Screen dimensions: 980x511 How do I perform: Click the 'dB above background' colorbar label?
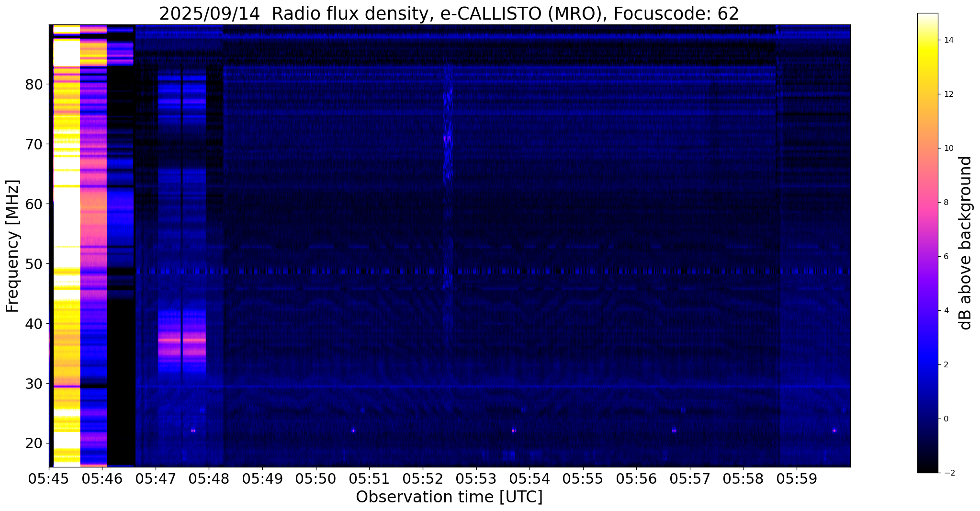click(966, 243)
